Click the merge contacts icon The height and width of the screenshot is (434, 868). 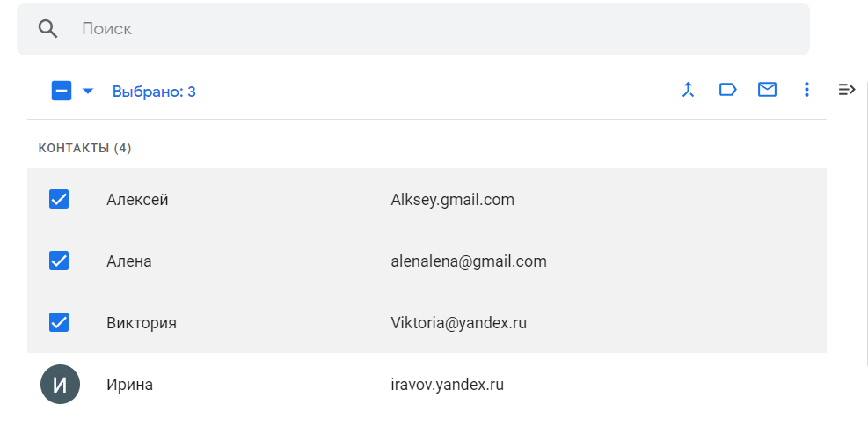pyautogui.click(x=689, y=90)
